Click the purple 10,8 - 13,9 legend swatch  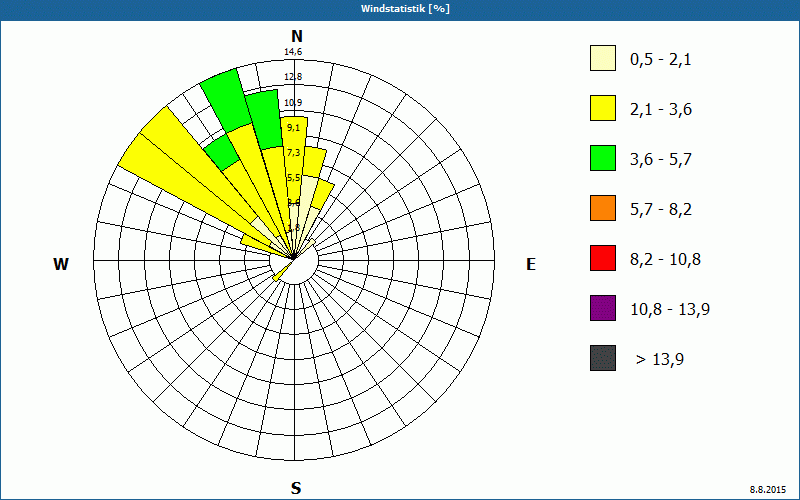tap(603, 308)
